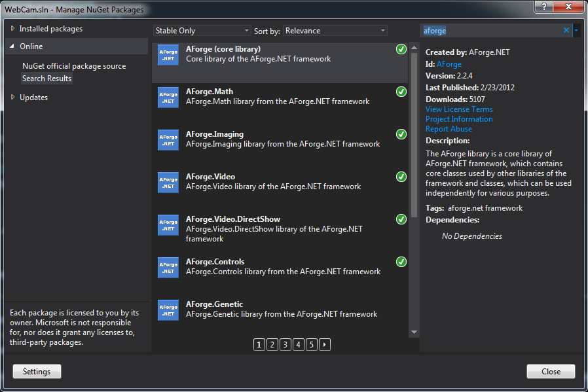The width and height of the screenshot is (588, 392).
Task: Open the Stable Only filter dropdown
Action: click(x=202, y=31)
